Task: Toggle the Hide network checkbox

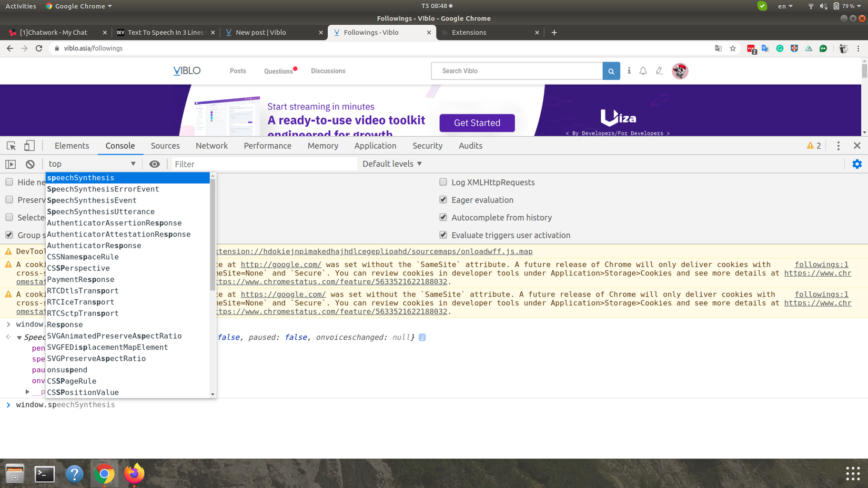Action: pos(9,182)
